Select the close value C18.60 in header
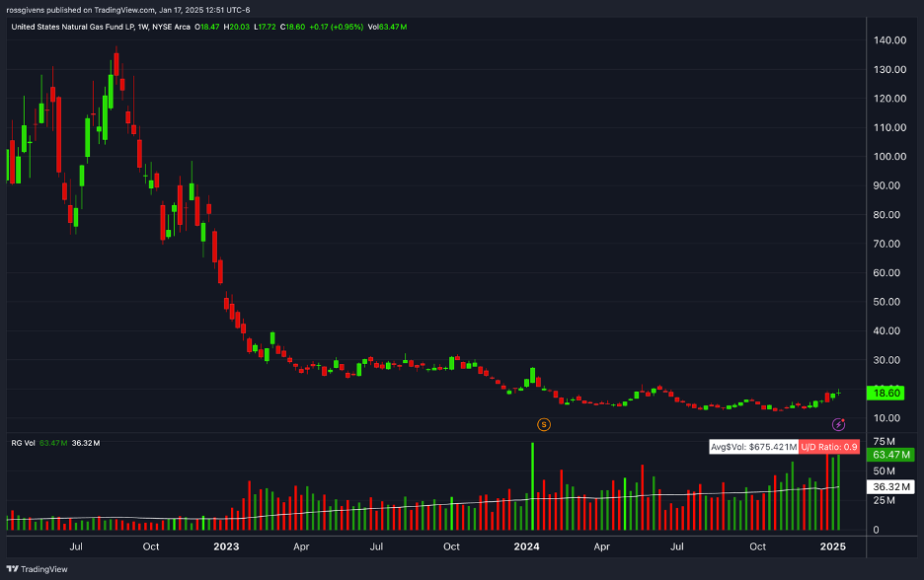 click(292, 27)
